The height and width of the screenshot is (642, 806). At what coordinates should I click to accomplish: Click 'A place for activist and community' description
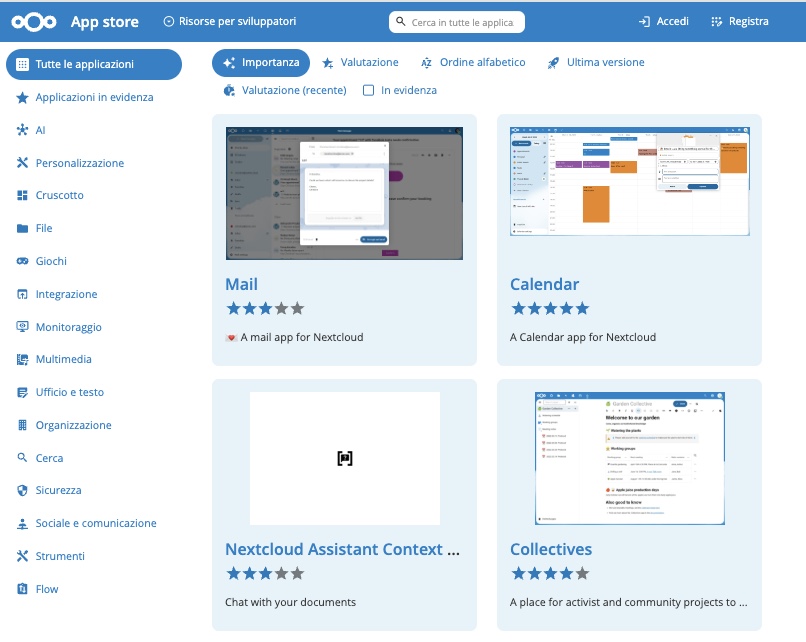[629, 602]
